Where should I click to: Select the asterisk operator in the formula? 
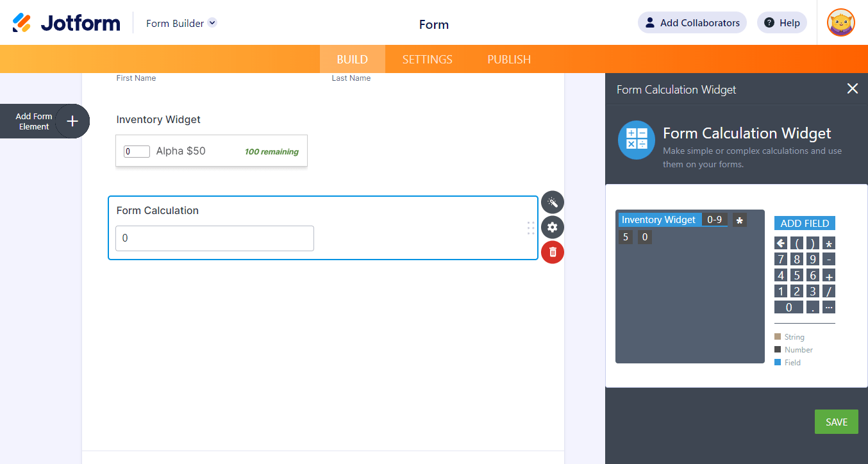pos(740,220)
